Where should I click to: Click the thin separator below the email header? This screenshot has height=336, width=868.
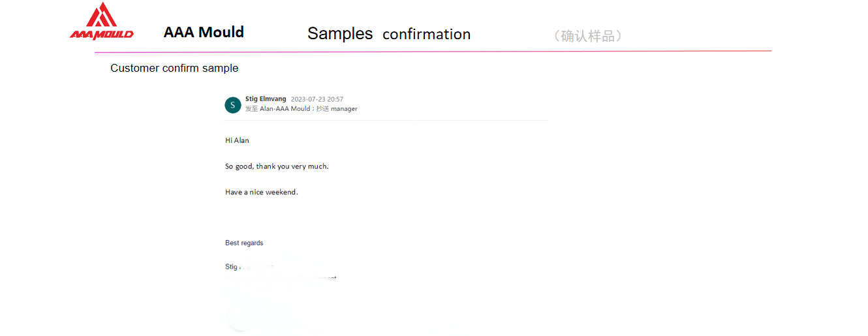pos(386,121)
